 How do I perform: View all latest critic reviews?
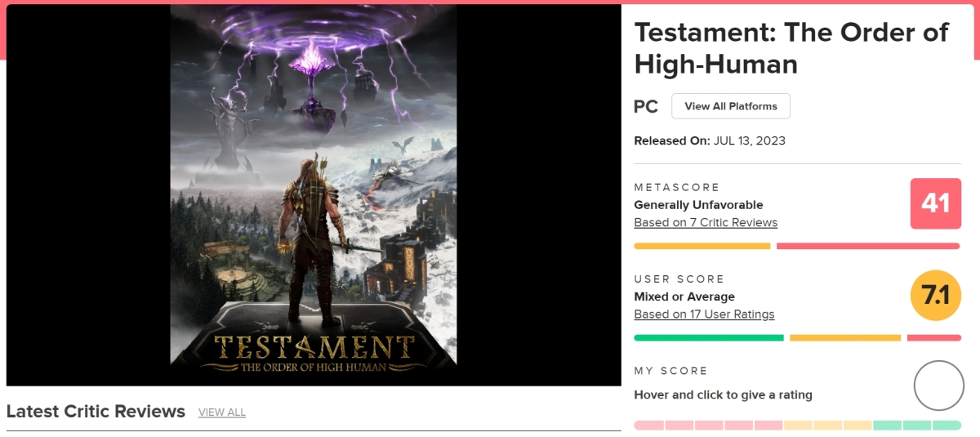pyautogui.click(x=221, y=412)
